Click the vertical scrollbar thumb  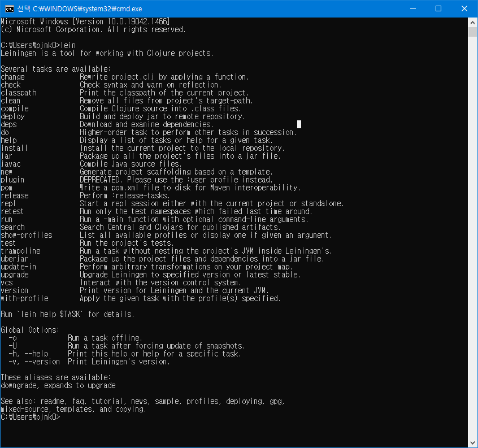(x=472, y=32)
